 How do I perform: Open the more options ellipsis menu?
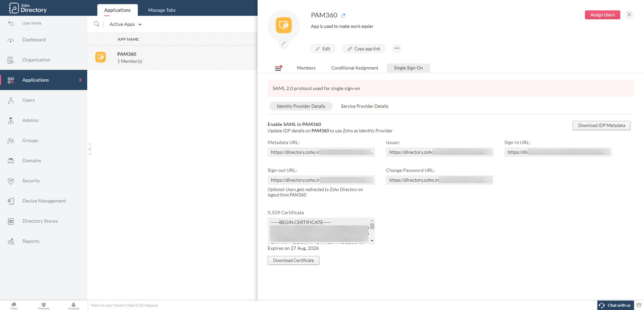tap(396, 48)
